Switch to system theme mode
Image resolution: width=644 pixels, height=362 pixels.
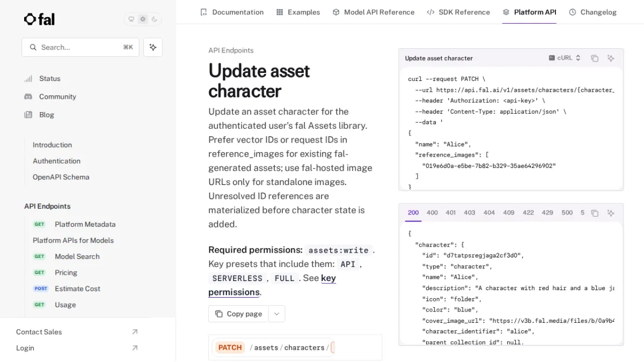[131, 19]
